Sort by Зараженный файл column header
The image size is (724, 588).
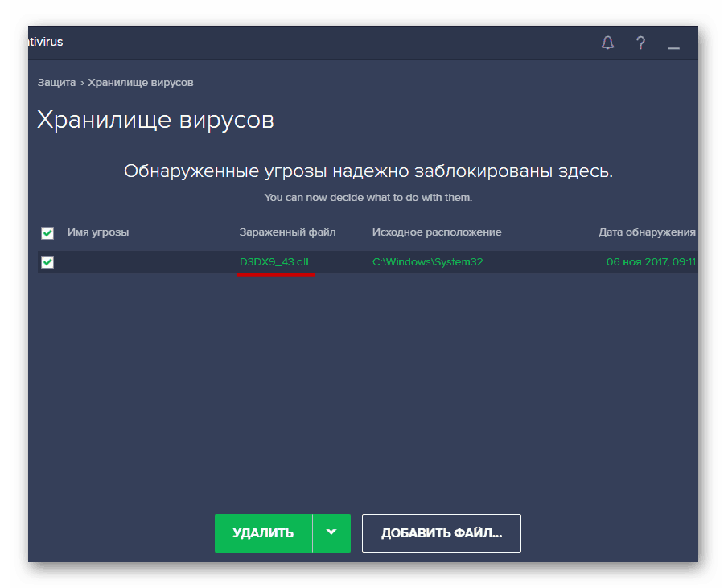click(287, 232)
